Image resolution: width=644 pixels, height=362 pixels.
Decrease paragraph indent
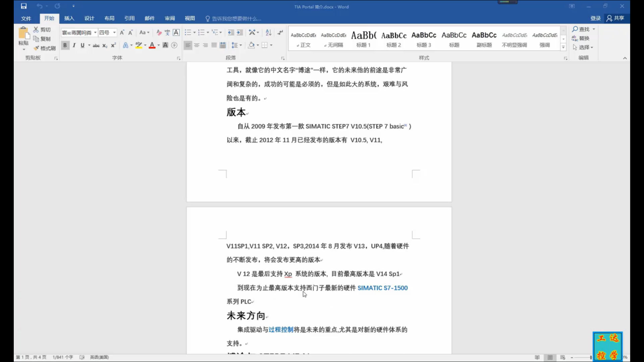coord(231,33)
